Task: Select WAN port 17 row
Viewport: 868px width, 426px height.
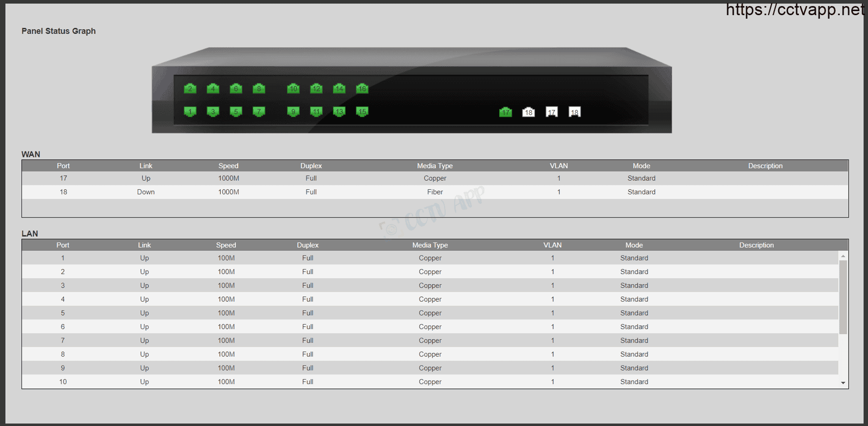Action: click(435, 178)
